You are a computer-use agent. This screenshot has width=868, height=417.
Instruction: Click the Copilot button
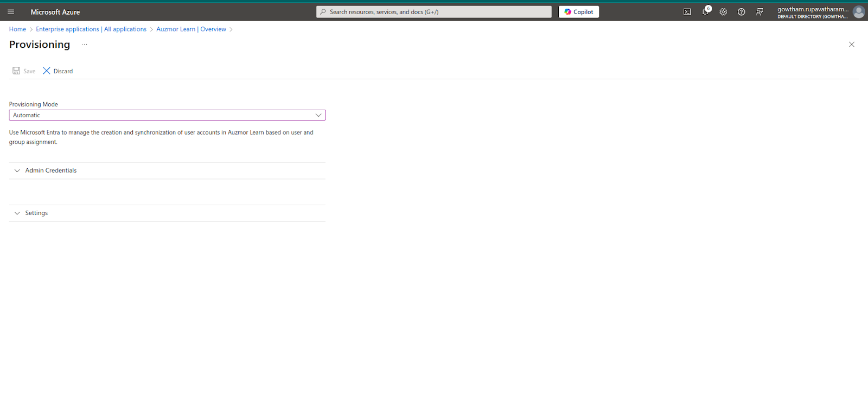point(579,12)
